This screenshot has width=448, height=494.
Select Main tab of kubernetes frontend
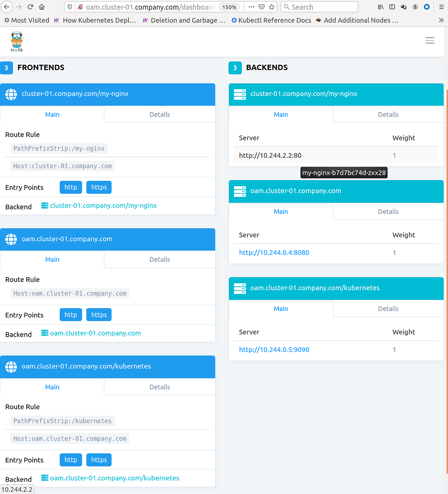click(x=52, y=387)
